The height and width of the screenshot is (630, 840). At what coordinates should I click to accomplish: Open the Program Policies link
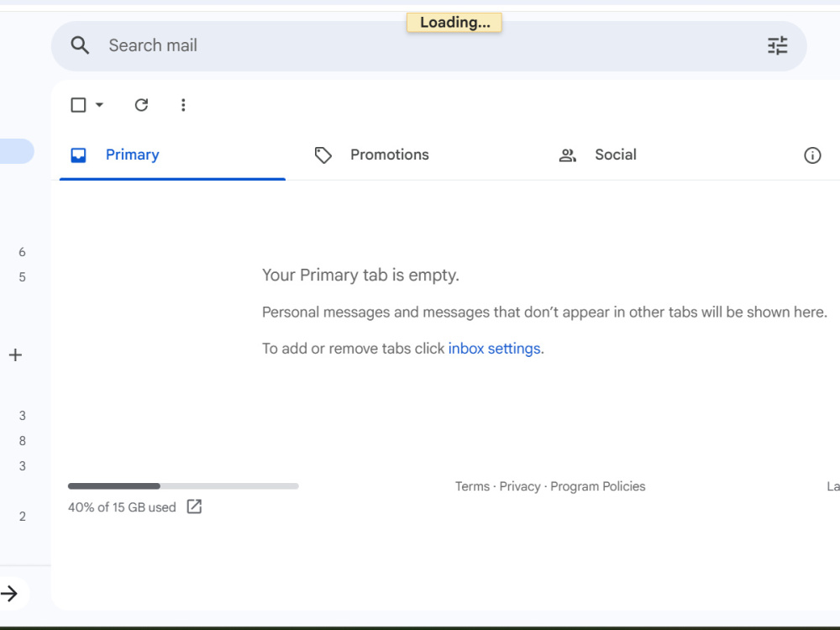pyautogui.click(x=598, y=486)
